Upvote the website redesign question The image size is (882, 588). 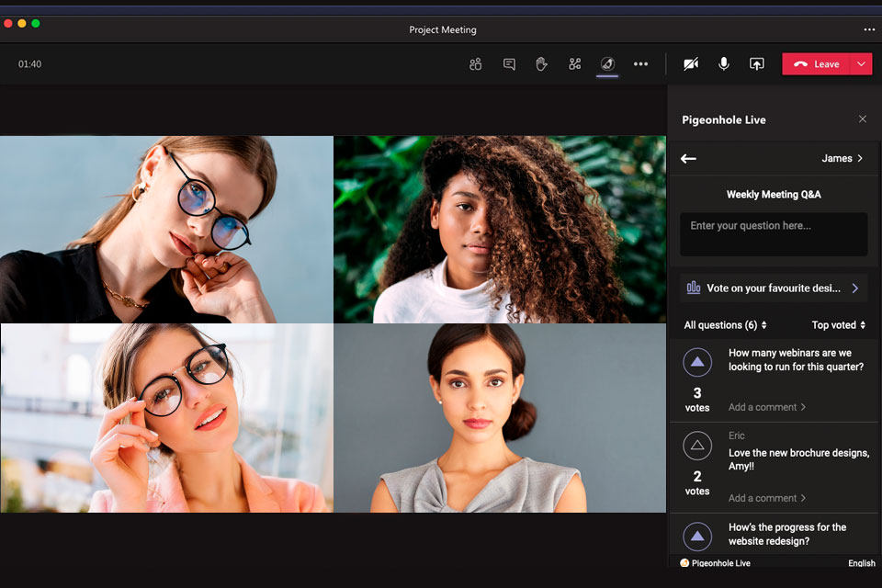click(697, 536)
